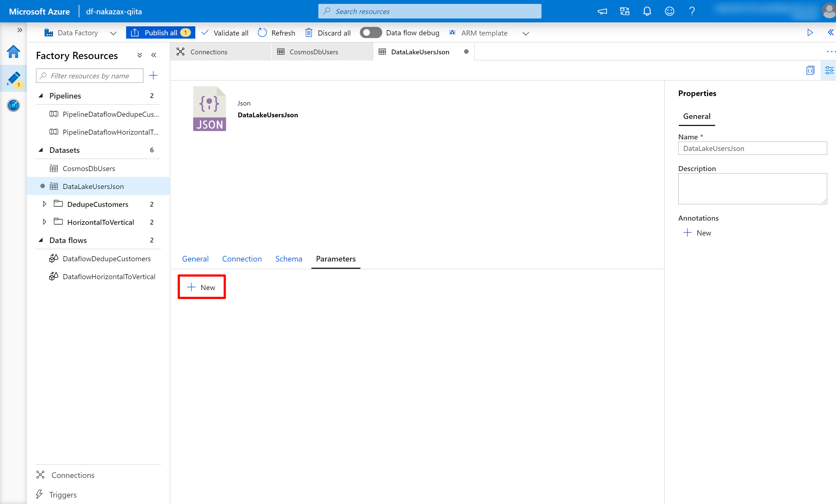Click Publish all button
This screenshot has width=836, height=504.
tap(161, 32)
